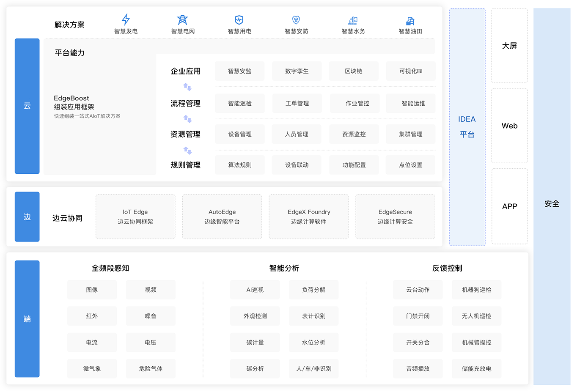The image size is (577, 392).
Task: Click the IDEA 平台 panel
Action: point(467,127)
